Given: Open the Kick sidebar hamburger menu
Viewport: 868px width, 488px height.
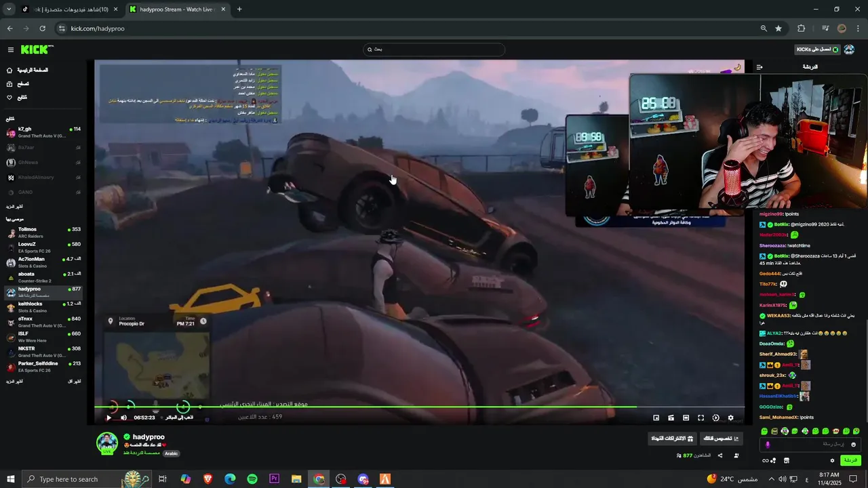Looking at the screenshot, I should tap(10, 49).
